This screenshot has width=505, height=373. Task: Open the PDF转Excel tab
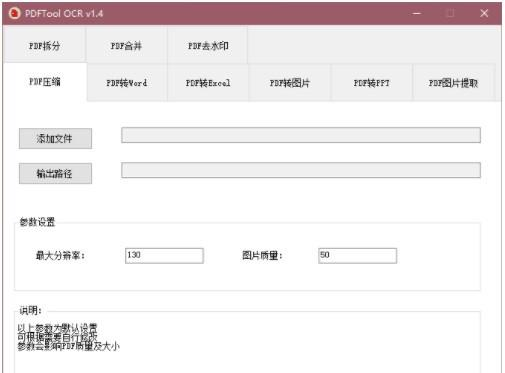pyautogui.click(x=208, y=83)
